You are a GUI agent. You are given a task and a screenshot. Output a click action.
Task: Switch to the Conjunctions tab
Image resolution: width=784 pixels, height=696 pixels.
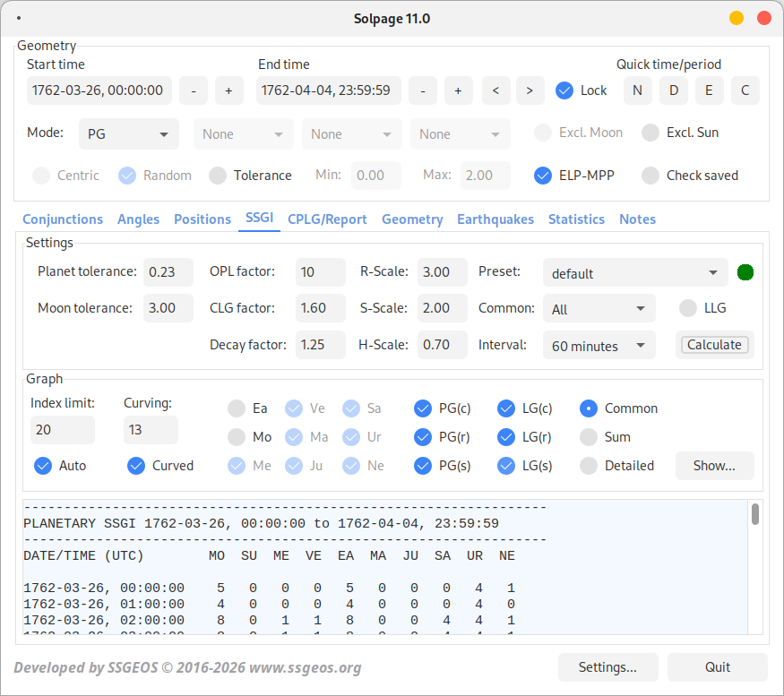click(63, 219)
